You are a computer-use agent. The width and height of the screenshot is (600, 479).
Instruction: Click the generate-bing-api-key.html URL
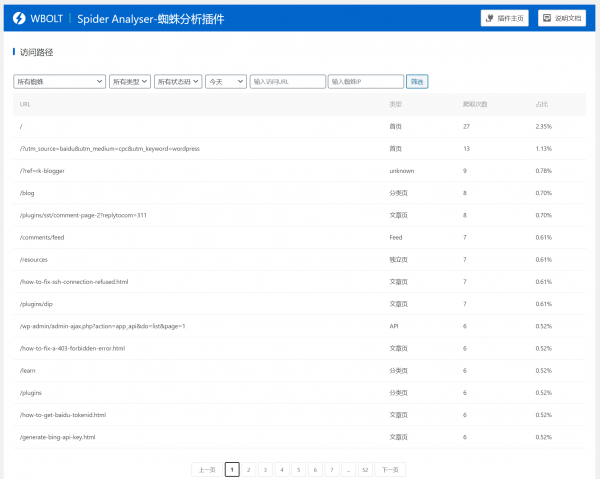pos(57,437)
